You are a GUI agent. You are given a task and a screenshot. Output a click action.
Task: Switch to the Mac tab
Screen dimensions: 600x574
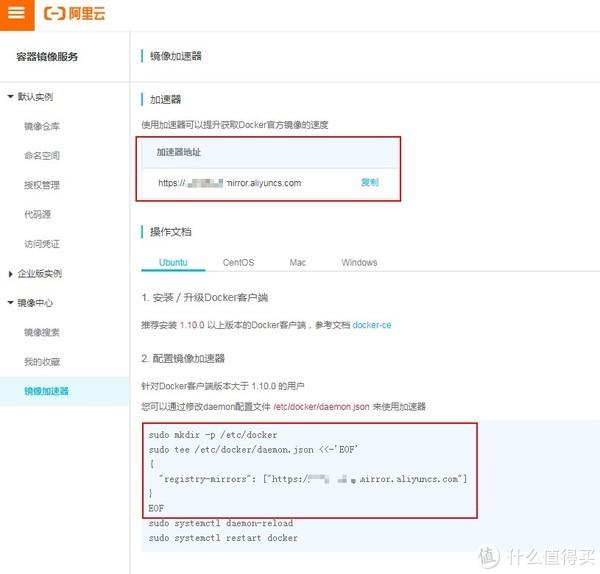pyautogui.click(x=297, y=263)
